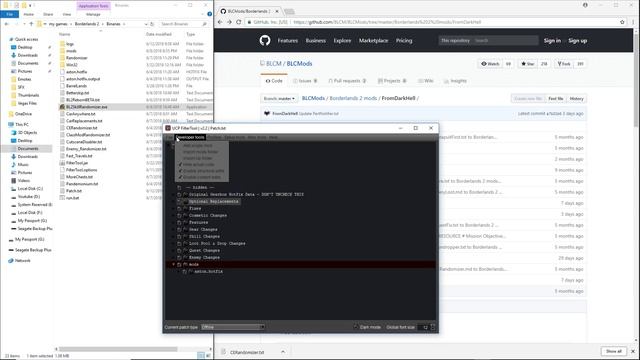Image resolution: width=640 pixels, height=360 pixels.
Task: Open a new Chrome tab
Action: (289, 11)
